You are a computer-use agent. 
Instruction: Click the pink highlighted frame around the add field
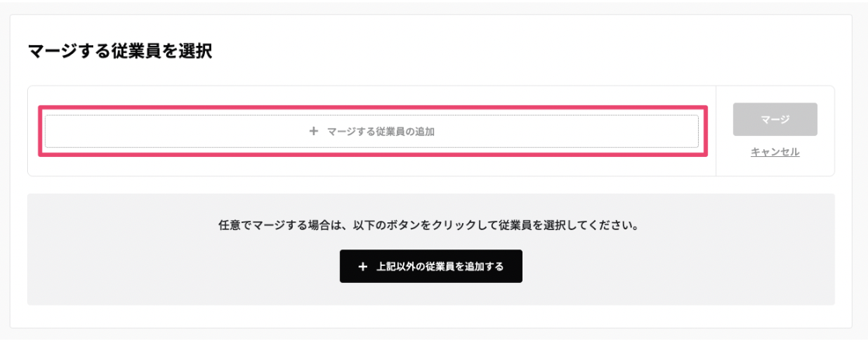tap(373, 108)
